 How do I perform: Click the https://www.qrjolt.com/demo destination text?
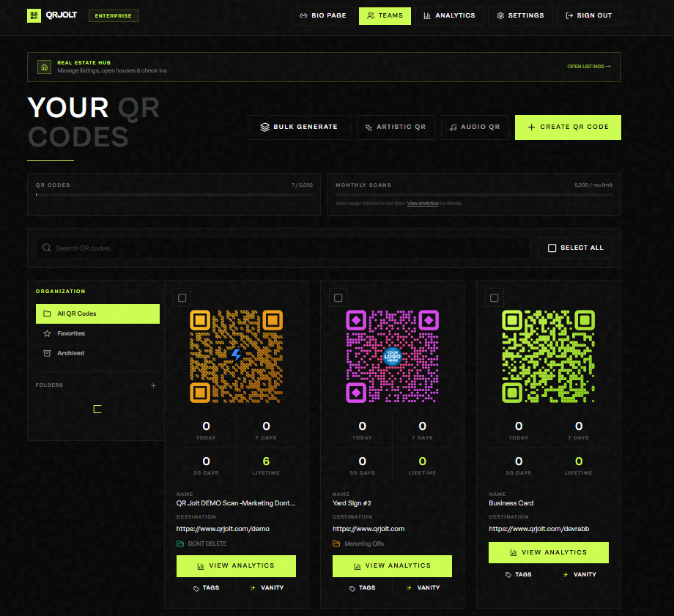click(223, 529)
